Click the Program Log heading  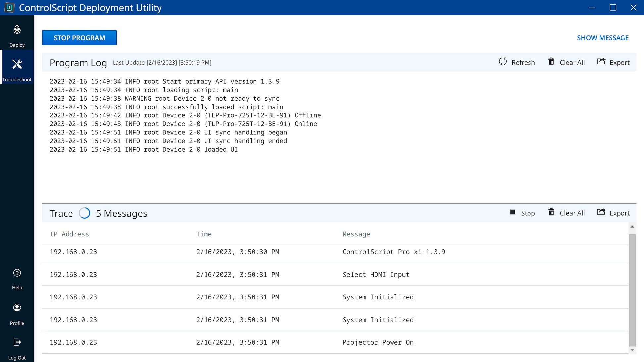click(78, 63)
